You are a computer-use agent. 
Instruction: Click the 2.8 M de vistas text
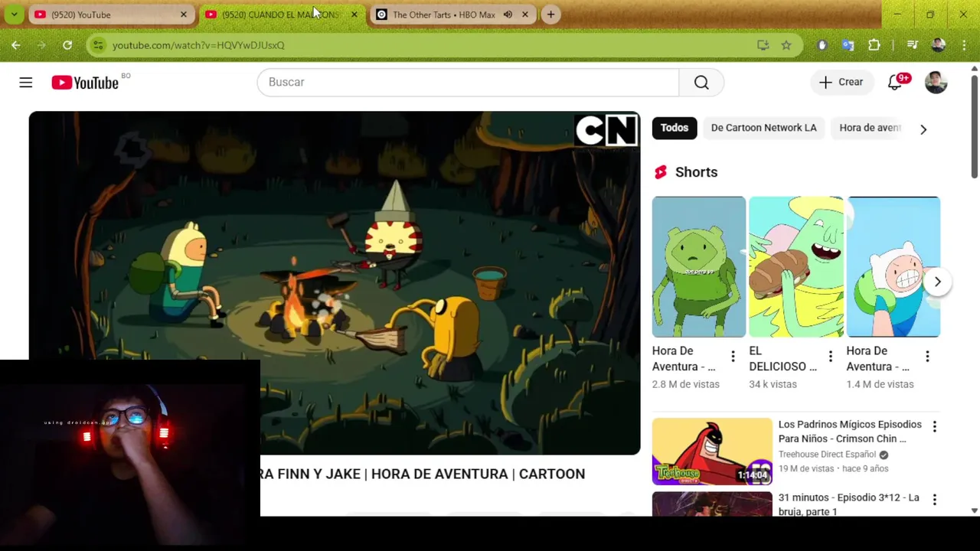coord(686,384)
